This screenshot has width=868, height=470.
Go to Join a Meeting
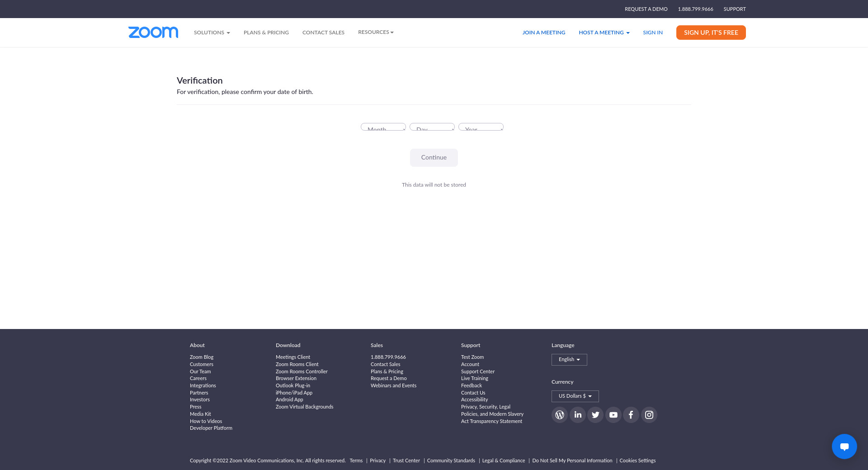click(x=543, y=33)
